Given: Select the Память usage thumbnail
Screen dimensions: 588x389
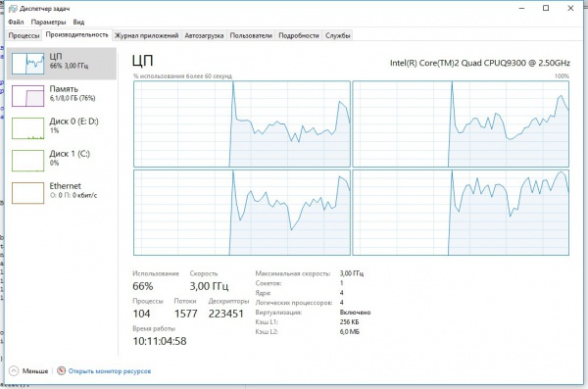Looking at the screenshot, I should coord(27,96).
